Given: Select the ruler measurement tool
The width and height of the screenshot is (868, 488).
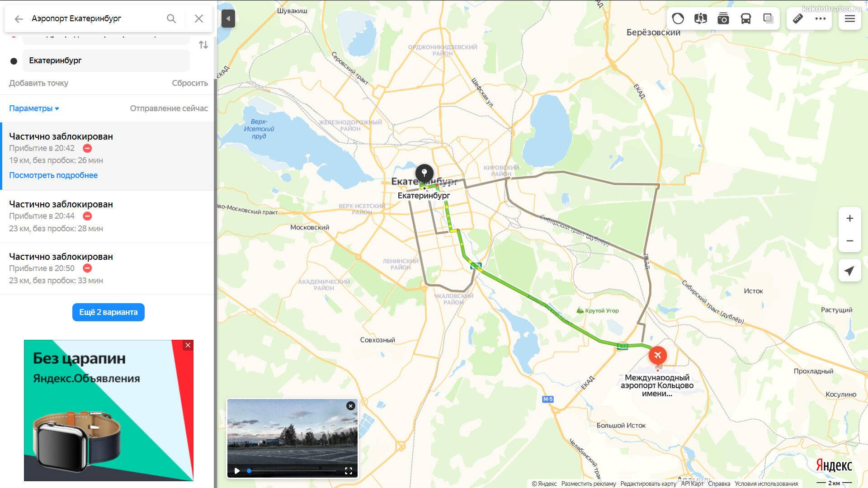Looking at the screenshot, I should (x=798, y=19).
